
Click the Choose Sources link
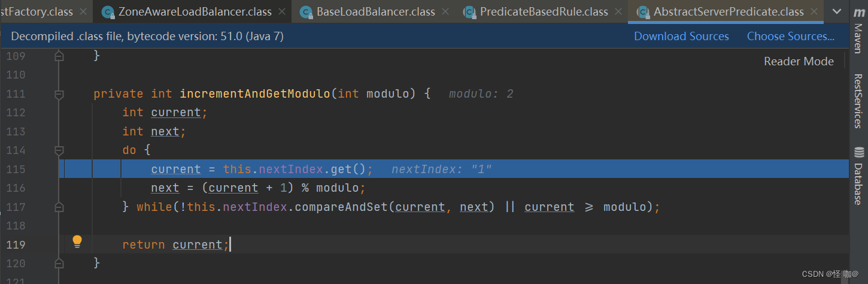point(790,37)
